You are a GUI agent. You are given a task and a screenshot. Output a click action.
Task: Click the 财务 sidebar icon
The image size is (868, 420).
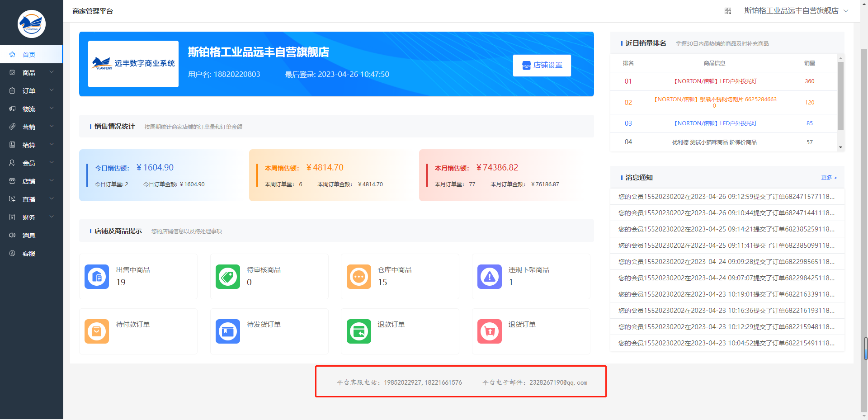click(x=12, y=217)
